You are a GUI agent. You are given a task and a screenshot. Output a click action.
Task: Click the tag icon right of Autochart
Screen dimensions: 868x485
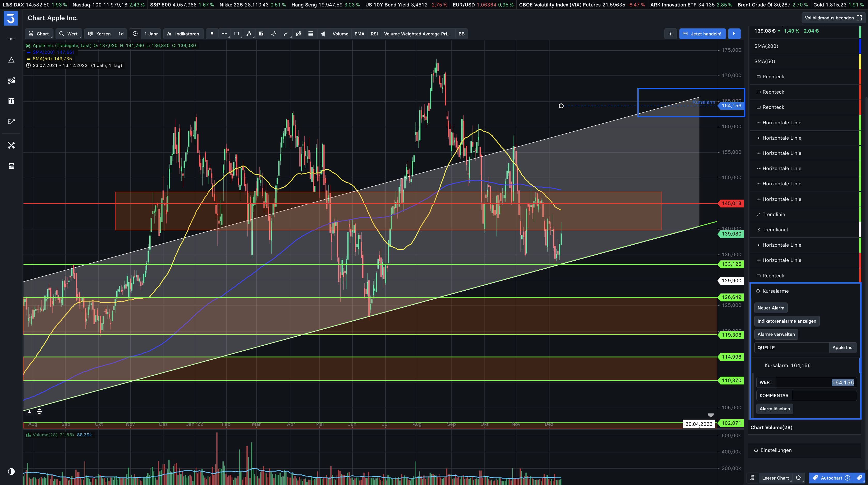coord(859,478)
